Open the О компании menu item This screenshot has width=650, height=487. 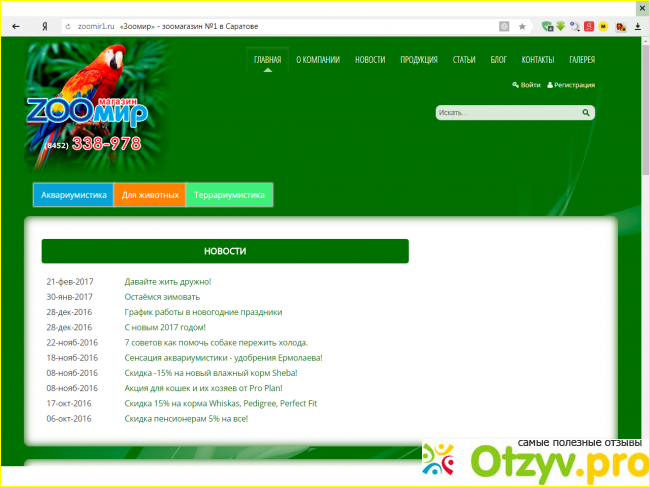coord(317,60)
